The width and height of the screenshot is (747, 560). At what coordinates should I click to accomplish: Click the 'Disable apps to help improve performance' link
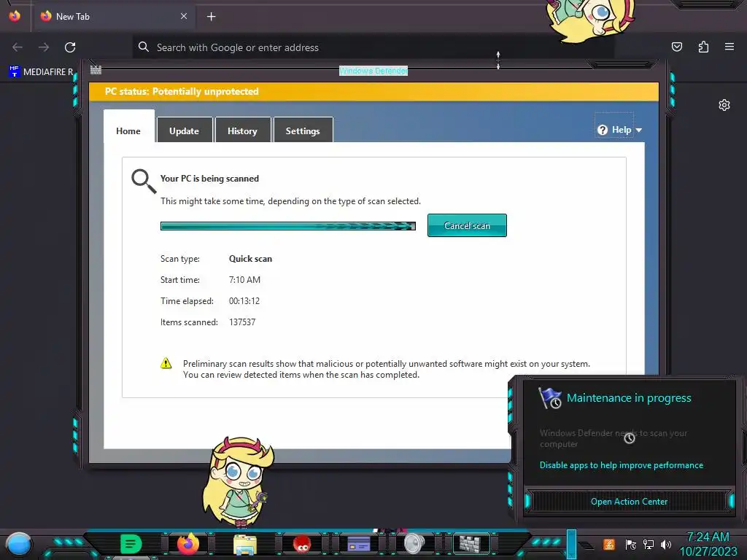622,465
